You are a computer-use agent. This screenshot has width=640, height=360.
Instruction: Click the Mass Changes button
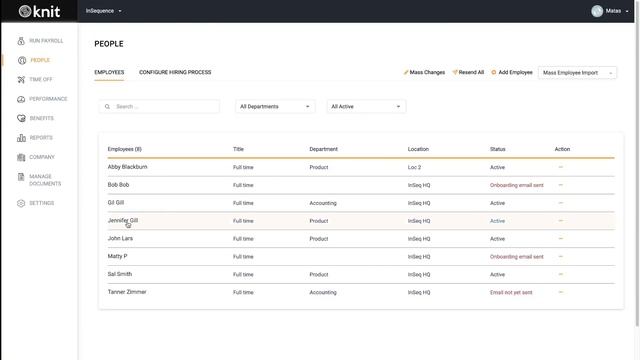coord(424,72)
